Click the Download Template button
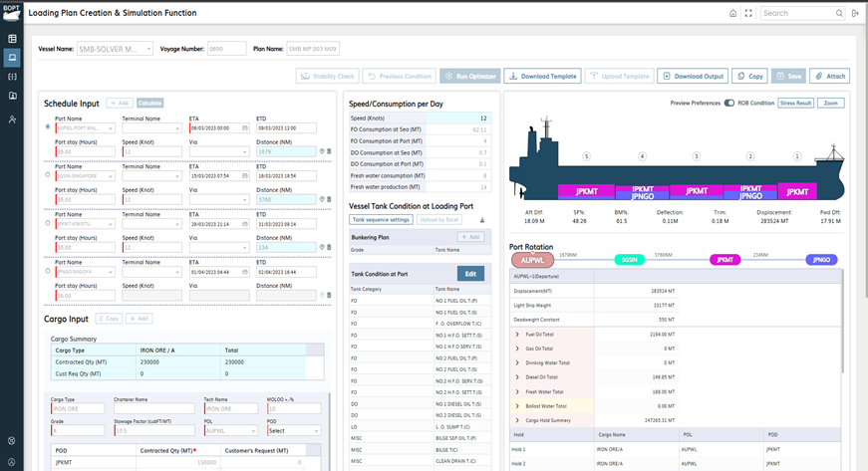Image resolution: width=868 pixels, height=471 pixels. 542,76
